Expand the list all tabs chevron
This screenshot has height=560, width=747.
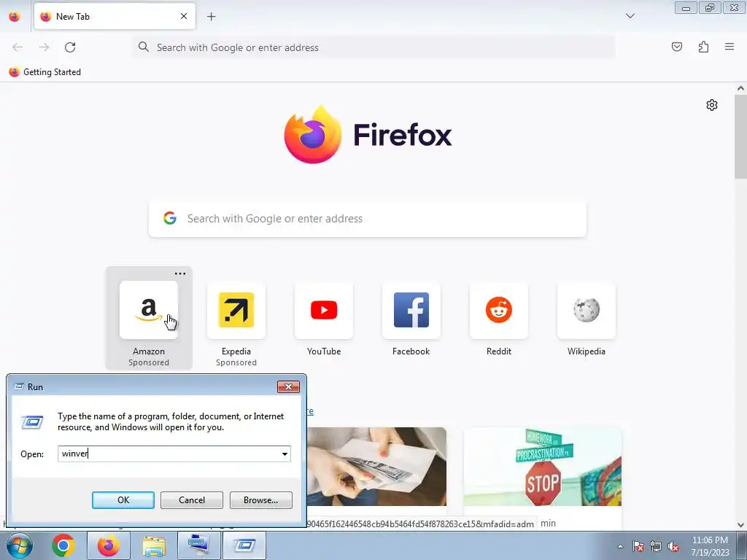click(x=630, y=16)
